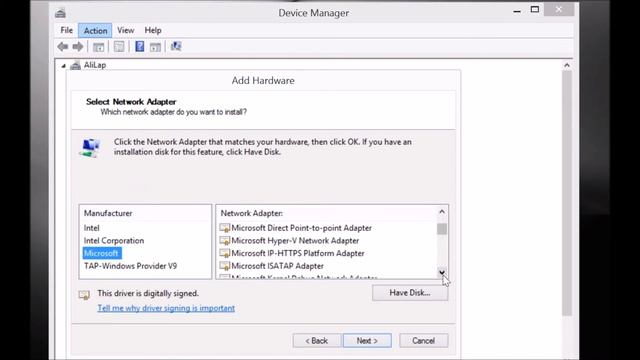Click the Network Adapter column header
This screenshot has height=360, width=640.
(252, 213)
